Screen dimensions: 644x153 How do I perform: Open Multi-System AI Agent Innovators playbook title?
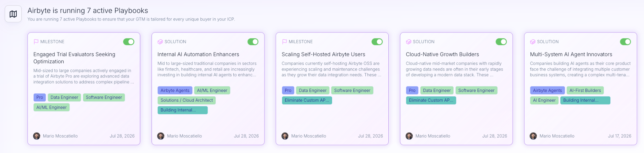[571, 54]
